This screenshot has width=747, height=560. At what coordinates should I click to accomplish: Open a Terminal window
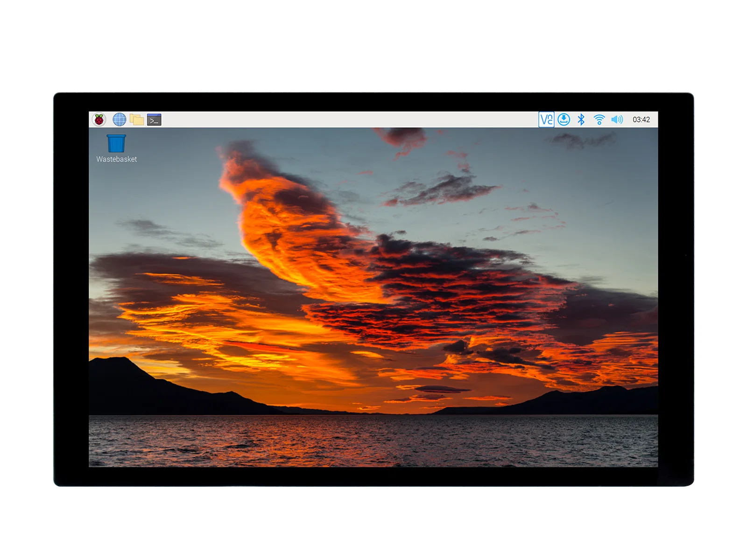tap(154, 120)
